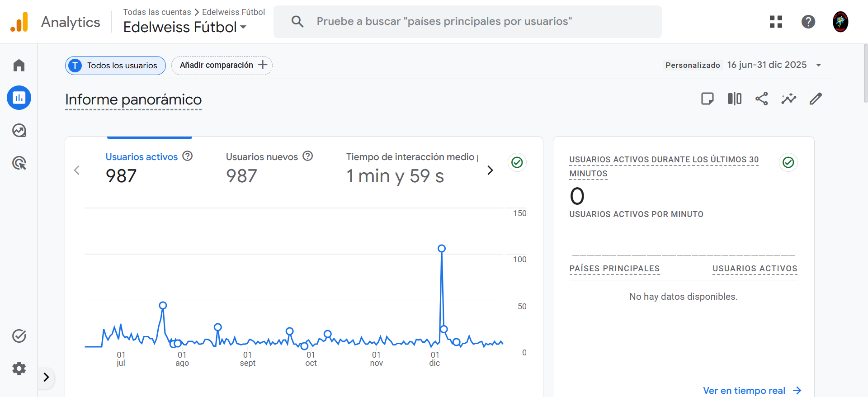Click the Todas las cuentas breadcrumb

coord(157,12)
